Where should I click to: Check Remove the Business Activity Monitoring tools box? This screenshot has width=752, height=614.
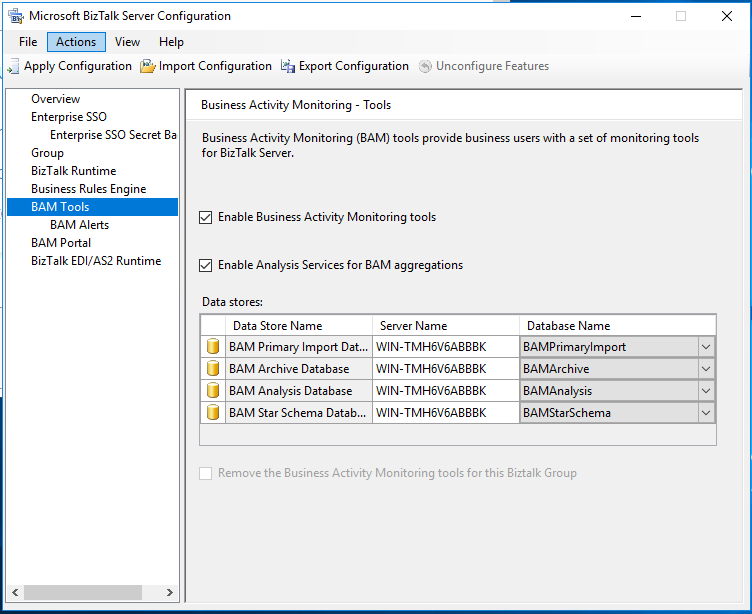206,473
